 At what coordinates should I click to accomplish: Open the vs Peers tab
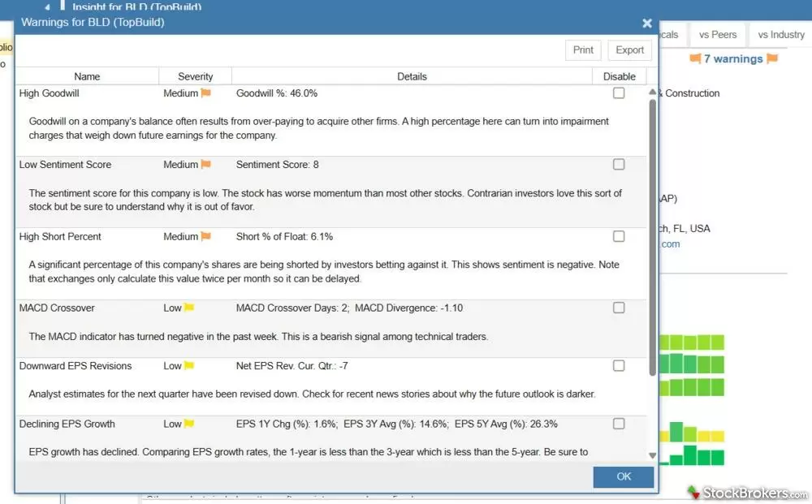point(718,35)
